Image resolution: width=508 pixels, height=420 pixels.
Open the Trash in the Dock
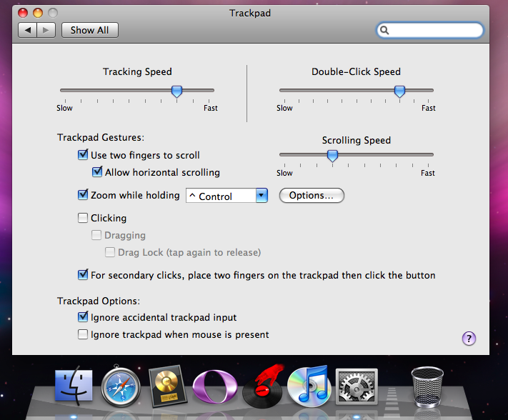427,386
